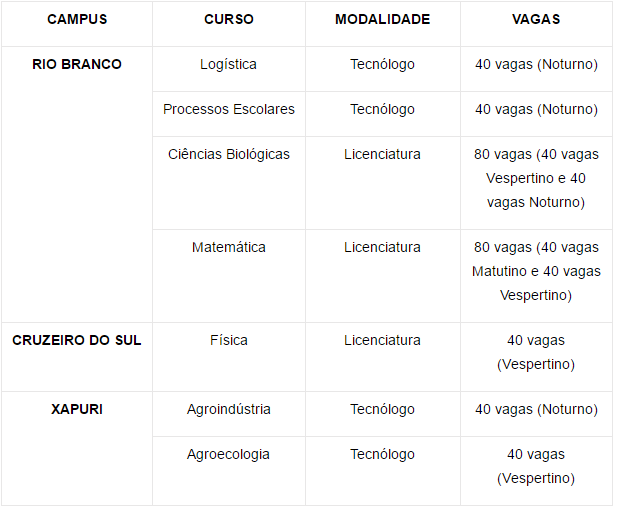Select the RIO BRANCO campus cell

77,64
